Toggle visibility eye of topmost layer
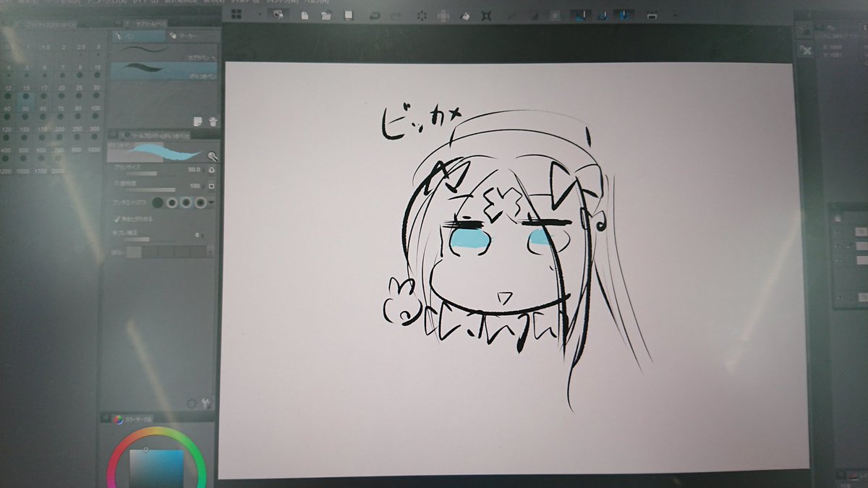Screen dimensions: 868x488 [x=839, y=231]
